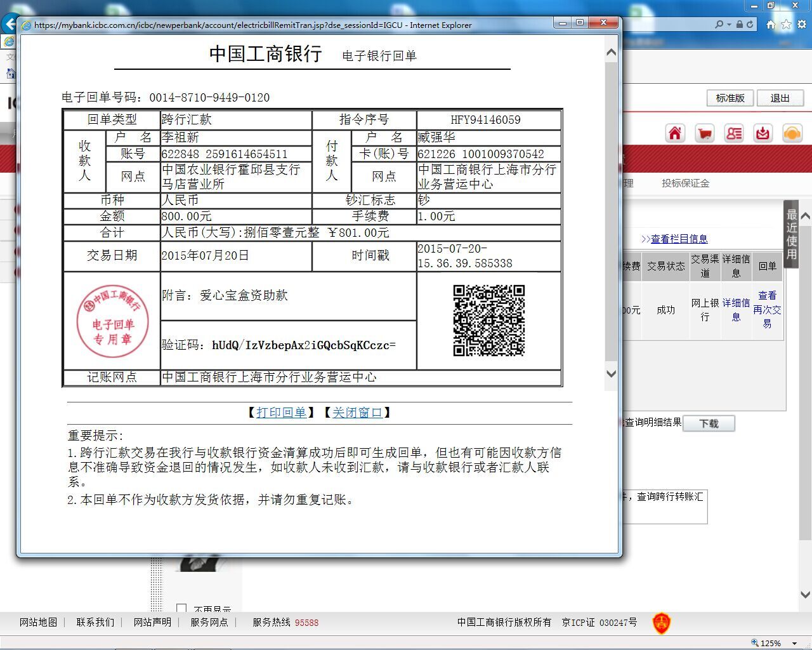Click the address bar search magnifier icon

(x=719, y=24)
